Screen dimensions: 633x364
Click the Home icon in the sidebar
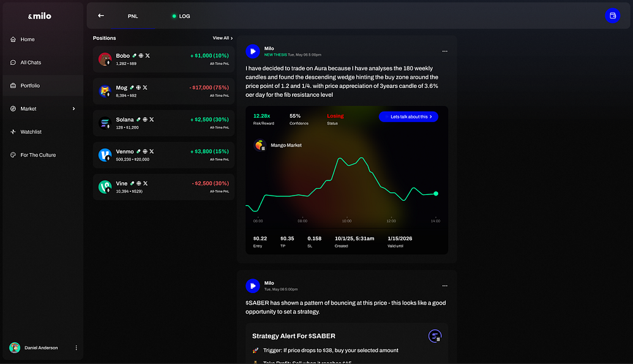[13, 39]
